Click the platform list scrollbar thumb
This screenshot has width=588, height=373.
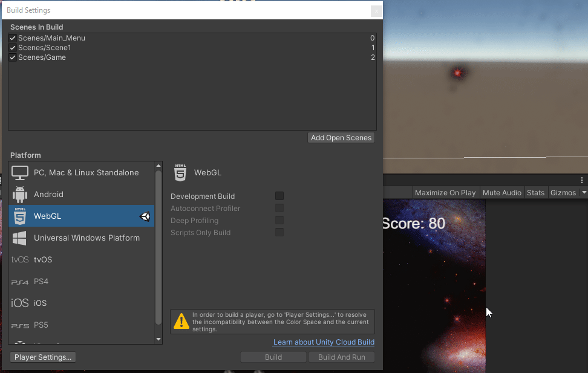tap(158, 247)
